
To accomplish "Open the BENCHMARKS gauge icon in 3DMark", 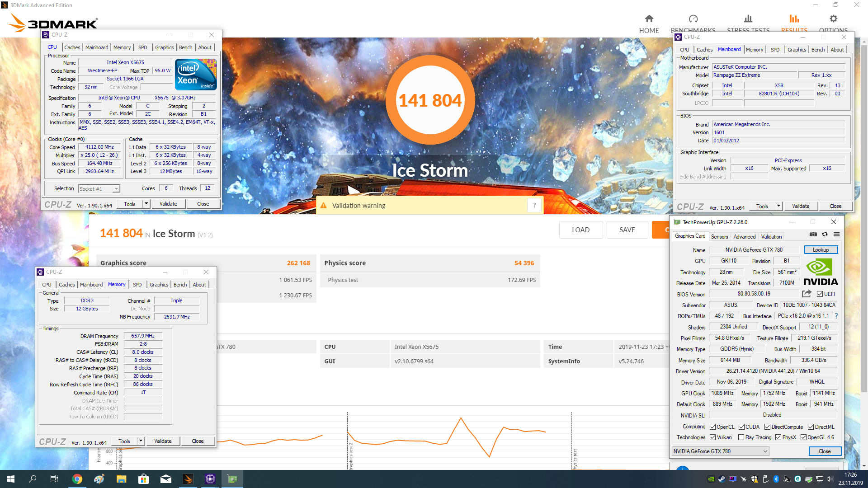I will click(x=693, y=19).
